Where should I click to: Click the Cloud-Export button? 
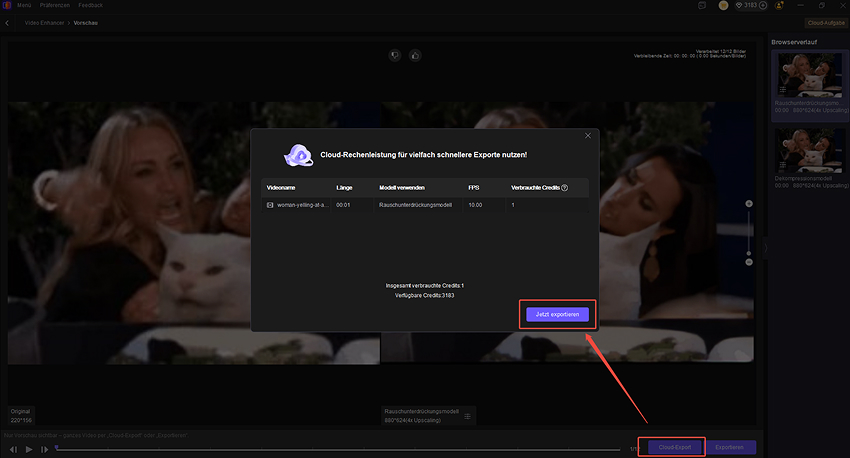coord(676,448)
